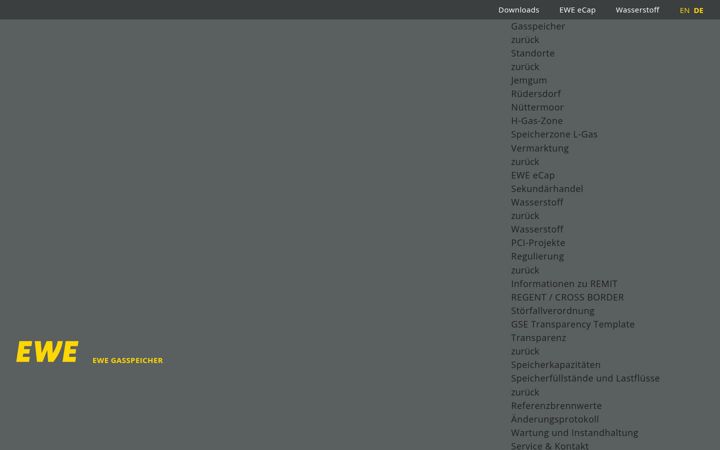Click zurück directly below Vermarktung
720x450 pixels.
525,162
